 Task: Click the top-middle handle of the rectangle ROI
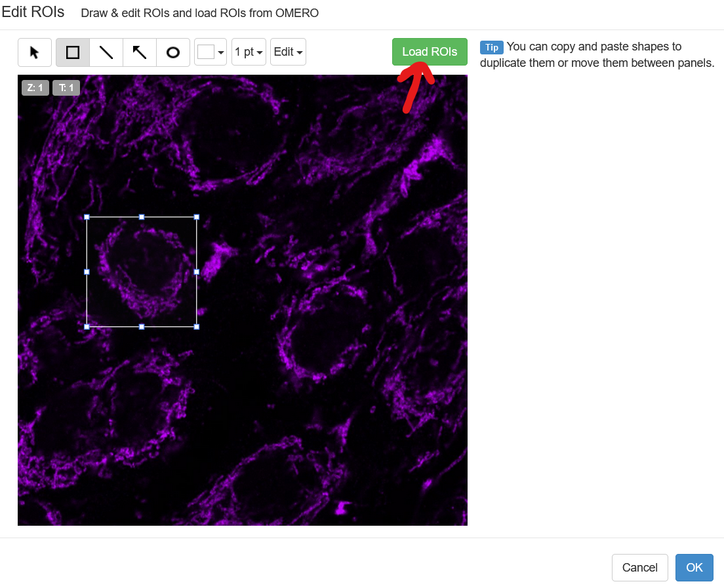point(142,217)
